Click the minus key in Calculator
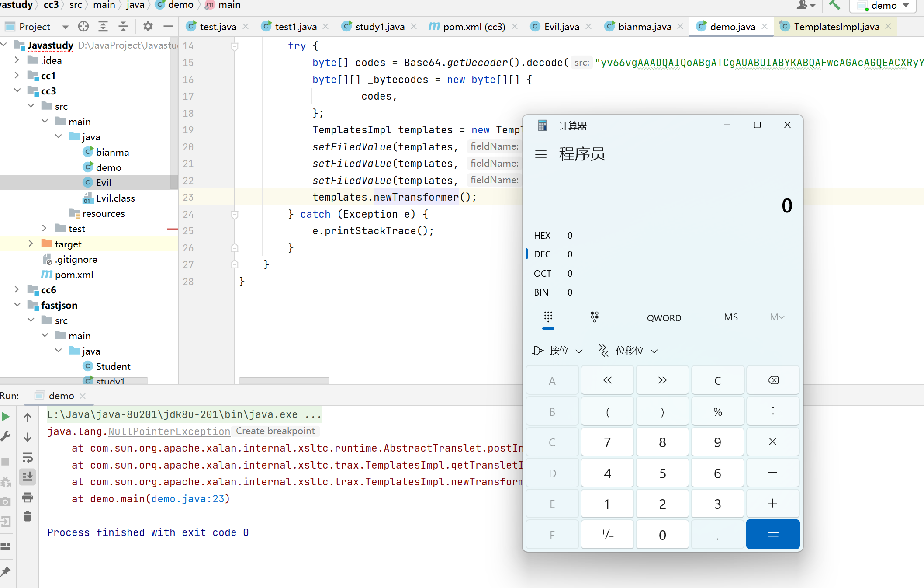This screenshot has height=588, width=924. (773, 473)
